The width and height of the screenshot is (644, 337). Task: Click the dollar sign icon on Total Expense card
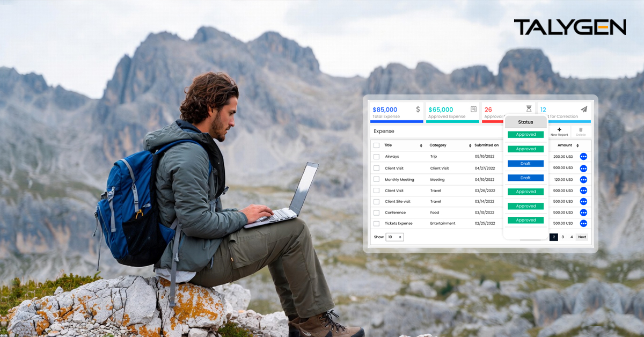[x=418, y=109]
